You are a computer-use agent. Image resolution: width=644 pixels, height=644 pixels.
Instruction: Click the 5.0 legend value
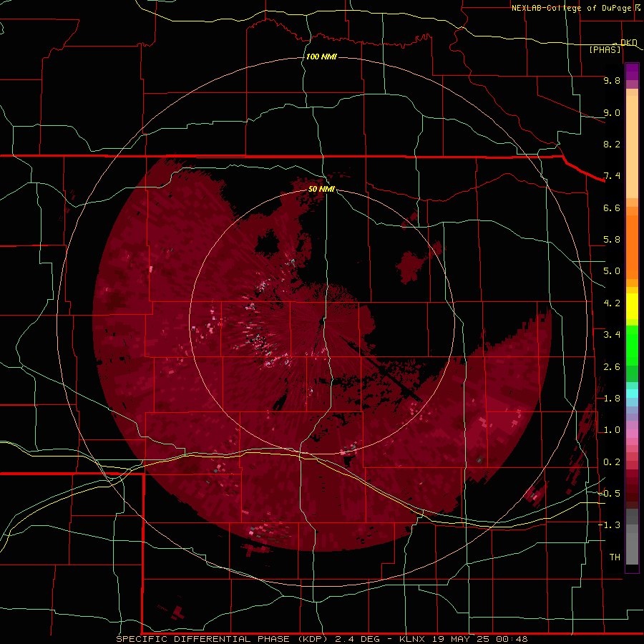(612, 271)
